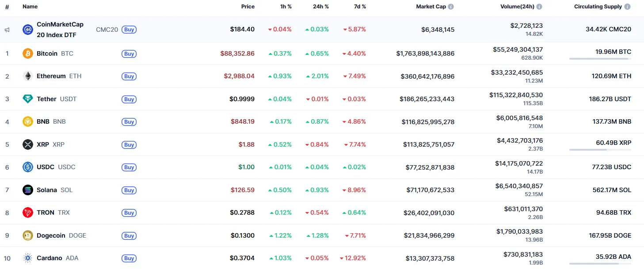Click Bitcoin circulating supply progress bar
Image resolution: width=644 pixels, height=269 pixels.
point(600,59)
